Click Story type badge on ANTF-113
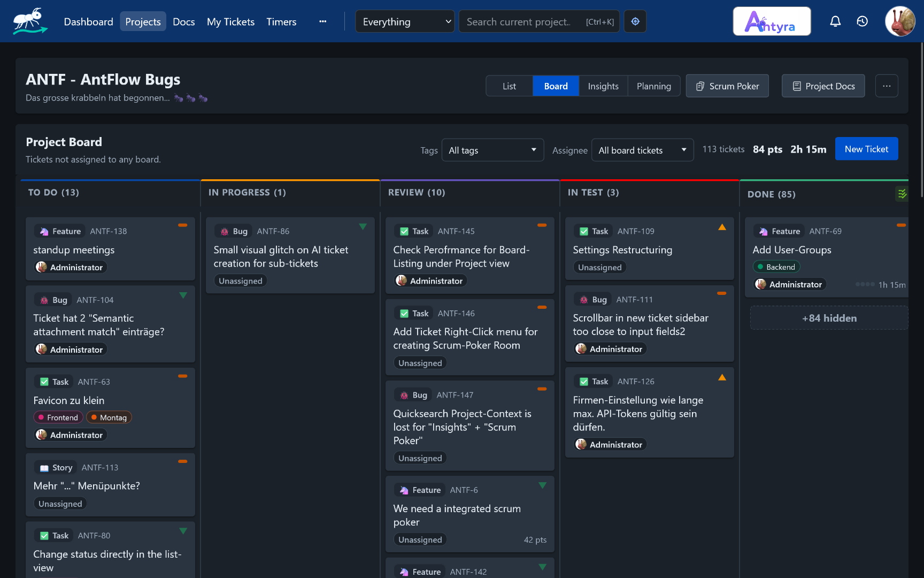Screen dimensions: 924x578 (56, 468)
